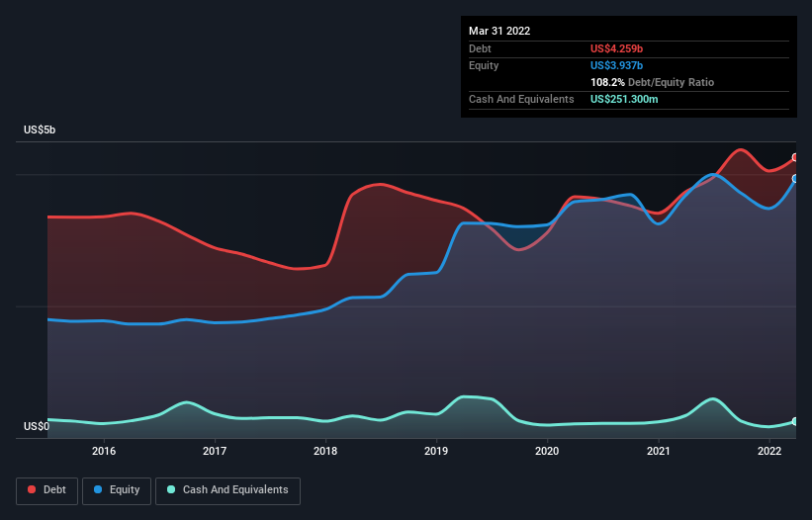Click the Mar 31 2022 tooltip date
812x520 pixels.
click(x=499, y=31)
